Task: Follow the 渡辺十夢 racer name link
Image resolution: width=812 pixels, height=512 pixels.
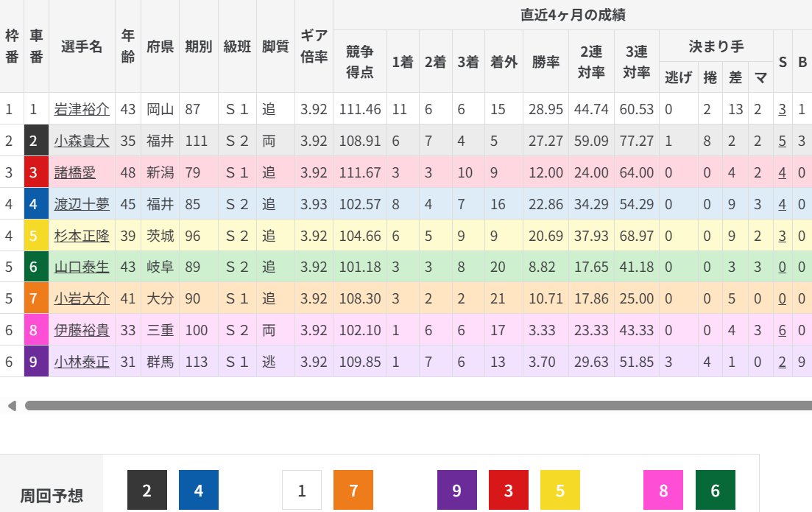Action: 82,204
